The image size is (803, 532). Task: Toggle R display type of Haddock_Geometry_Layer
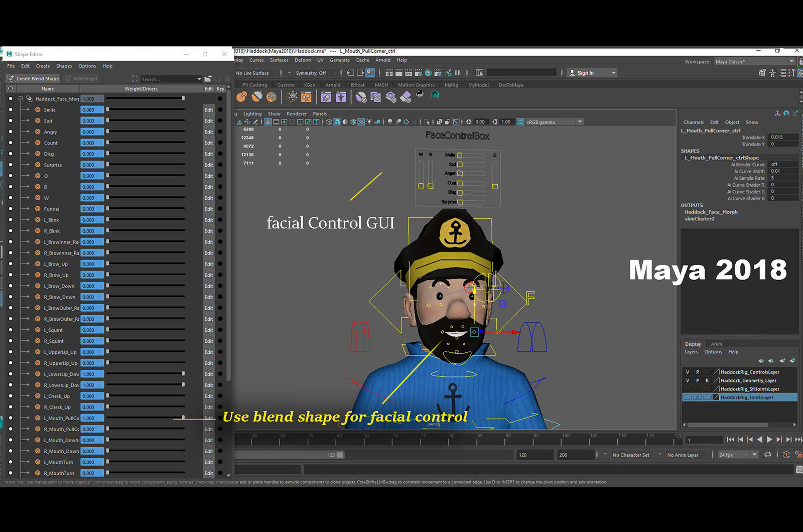(707, 380)
